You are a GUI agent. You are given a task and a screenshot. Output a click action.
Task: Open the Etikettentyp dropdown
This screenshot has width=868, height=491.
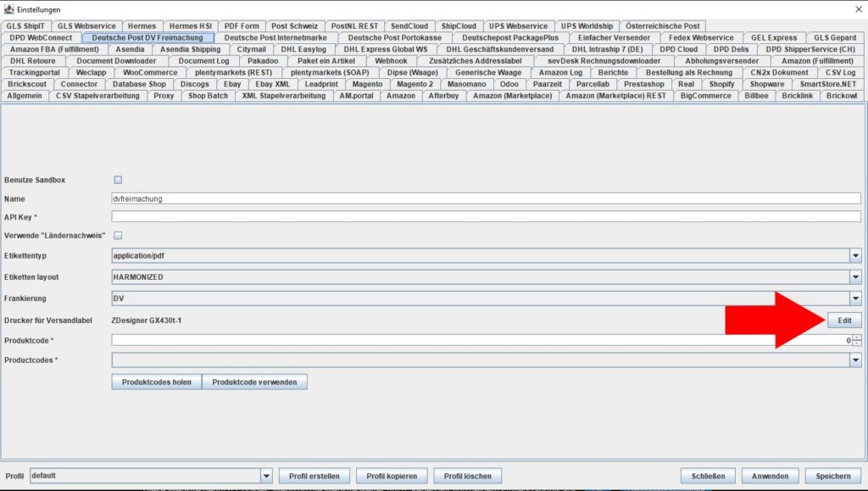tap(855, 256)
